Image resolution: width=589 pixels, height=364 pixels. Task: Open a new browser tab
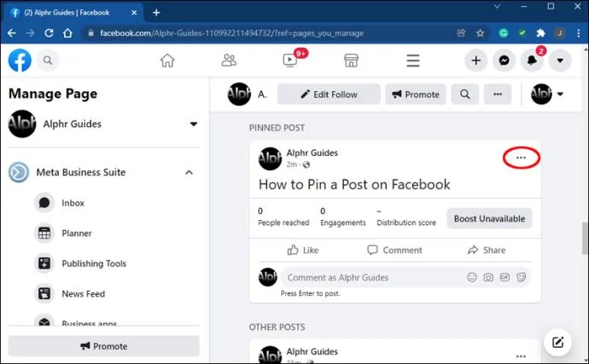(x=156, y=13)
